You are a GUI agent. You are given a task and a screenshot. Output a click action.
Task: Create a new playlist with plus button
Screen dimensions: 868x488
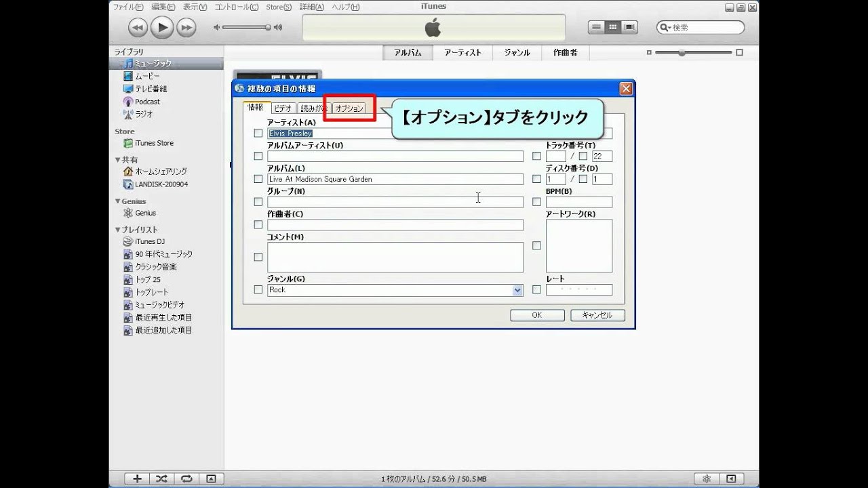coord(137,479)
